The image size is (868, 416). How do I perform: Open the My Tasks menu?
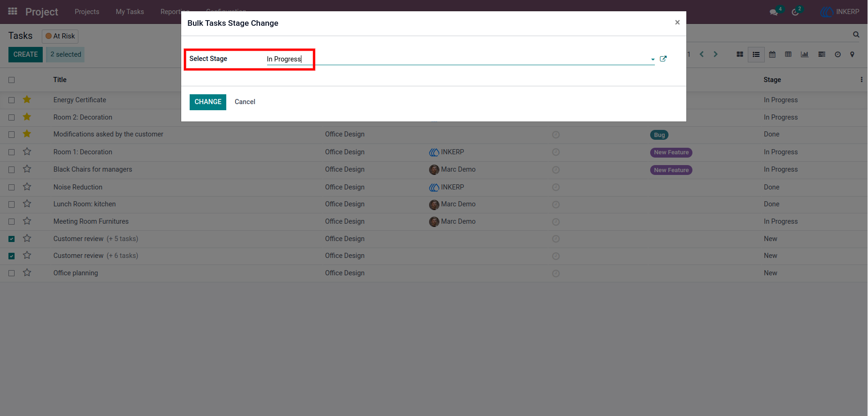[130, 12]
